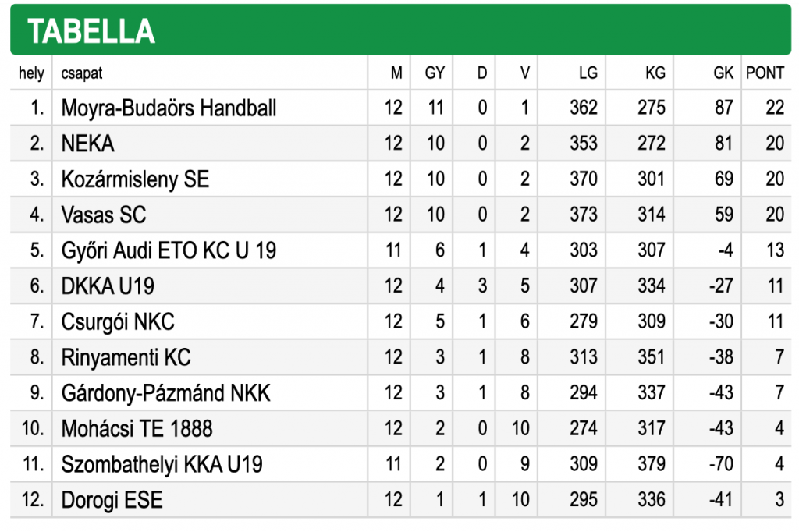Select the csapat column header
Viewport: 799px width, 532px height.
coord(81,74)
